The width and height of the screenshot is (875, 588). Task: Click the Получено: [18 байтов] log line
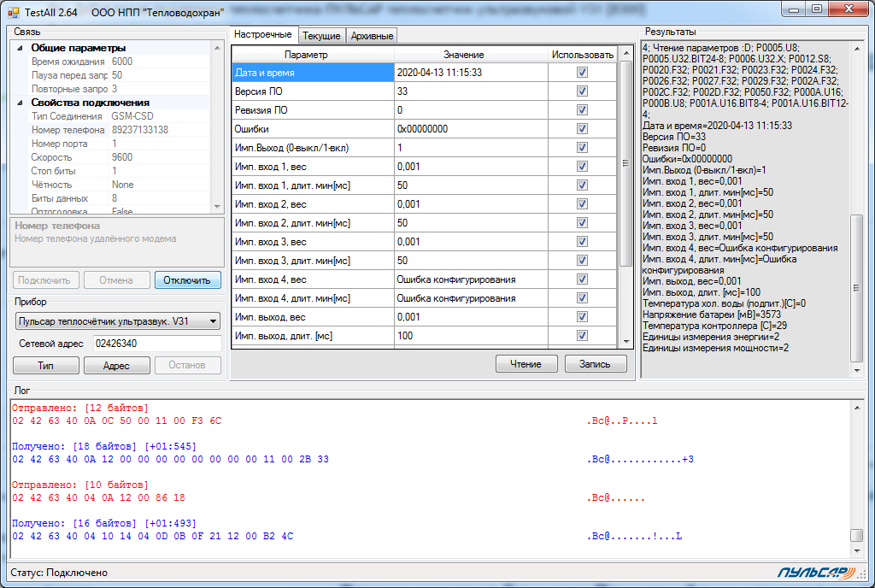point(103,446)
